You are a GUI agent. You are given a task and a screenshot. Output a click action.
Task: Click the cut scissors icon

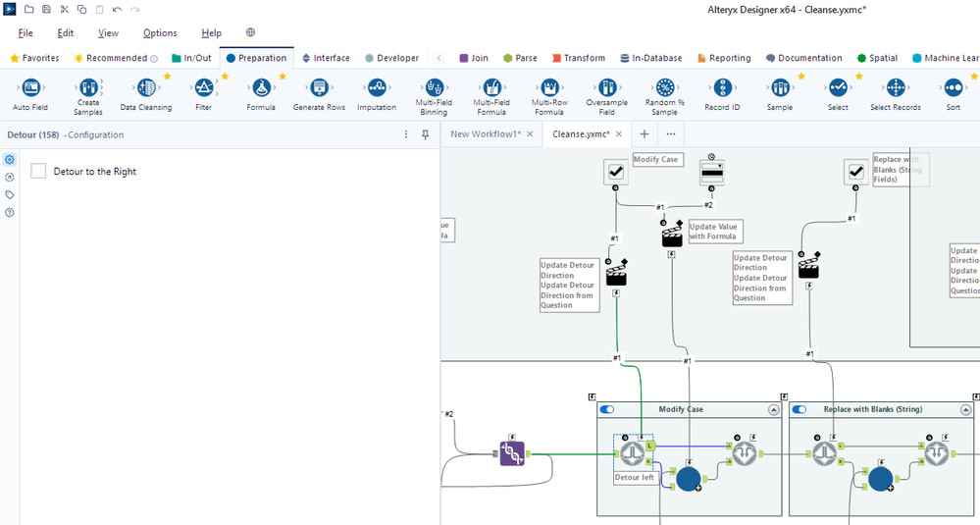click(65, 10)
